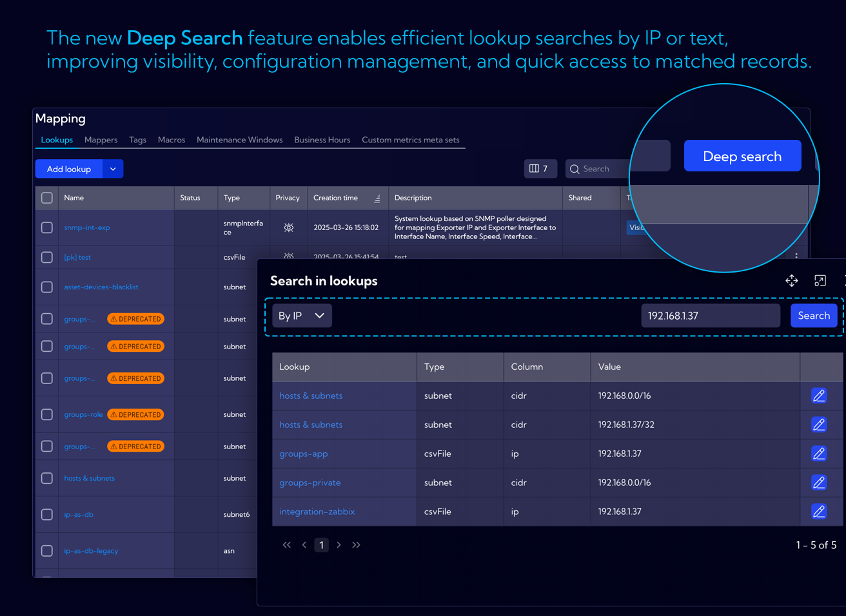Open groups-private lookup from search results

(310, 483)
